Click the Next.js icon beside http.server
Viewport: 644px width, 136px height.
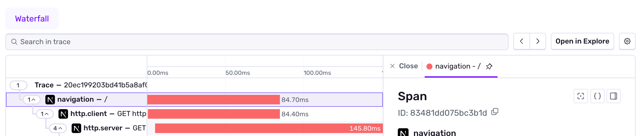(76, 128)
